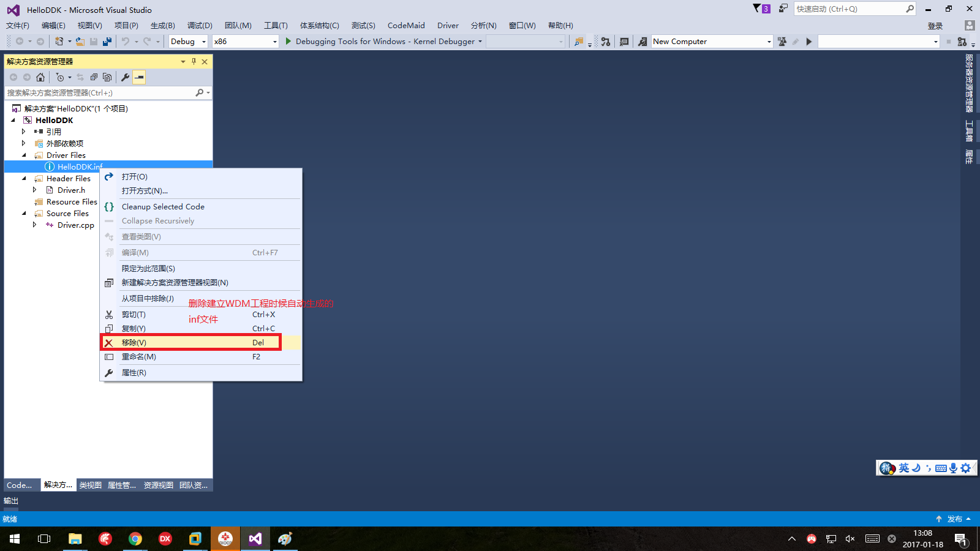
Task: Click the run arrow beside New Computer
Action: click(809, 42)
